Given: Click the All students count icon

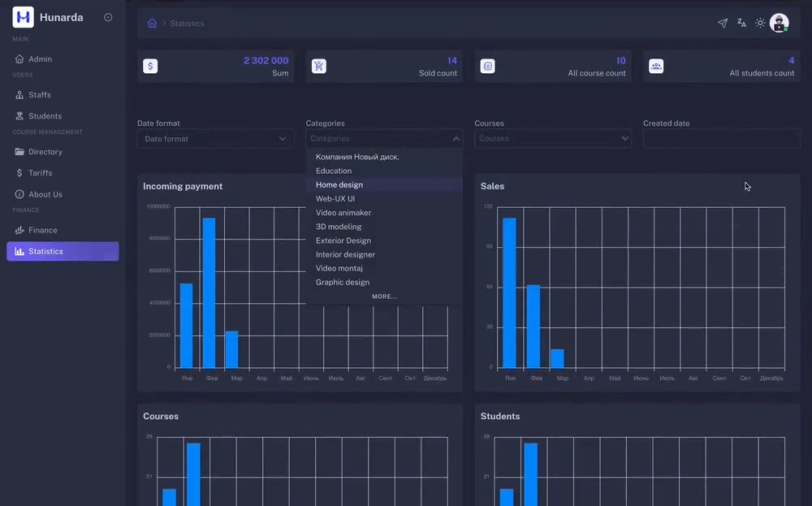Looking at the screenshot, I should (x=656, y=66).
